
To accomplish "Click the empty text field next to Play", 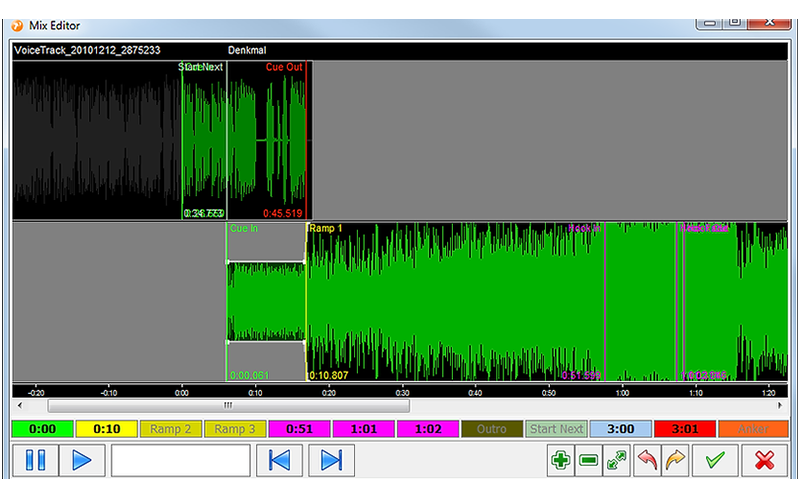I will (x=181, y=460).
